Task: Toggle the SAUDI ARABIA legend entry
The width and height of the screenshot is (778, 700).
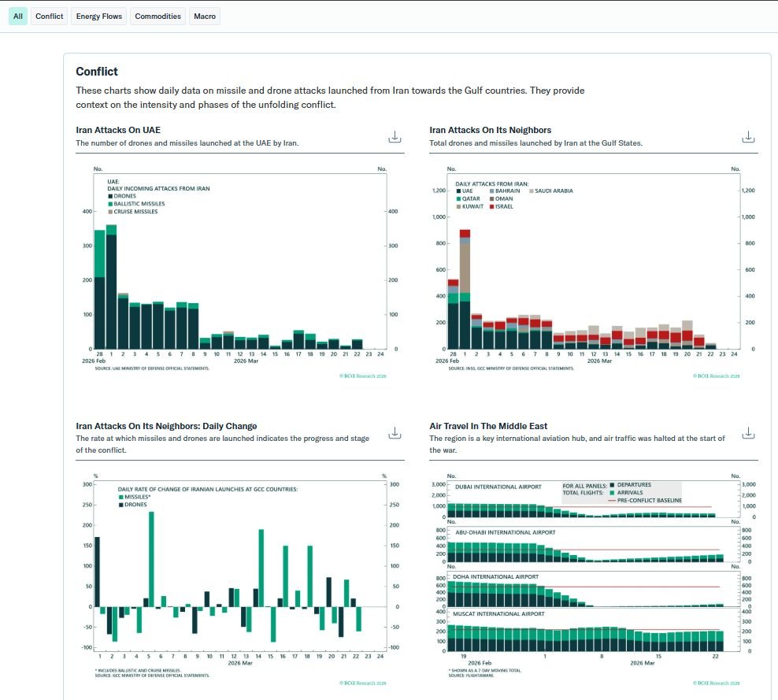Action: (x=553, y=191)
